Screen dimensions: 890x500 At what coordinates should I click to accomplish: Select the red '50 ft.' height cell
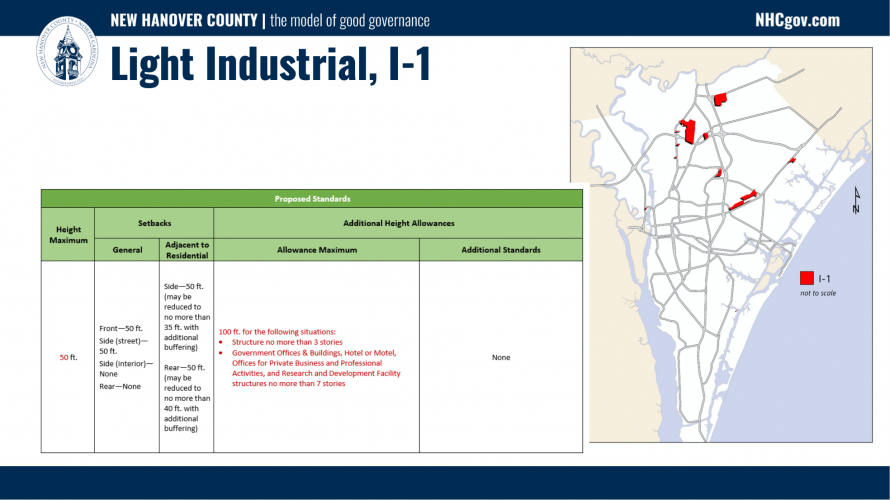[68, 357]
